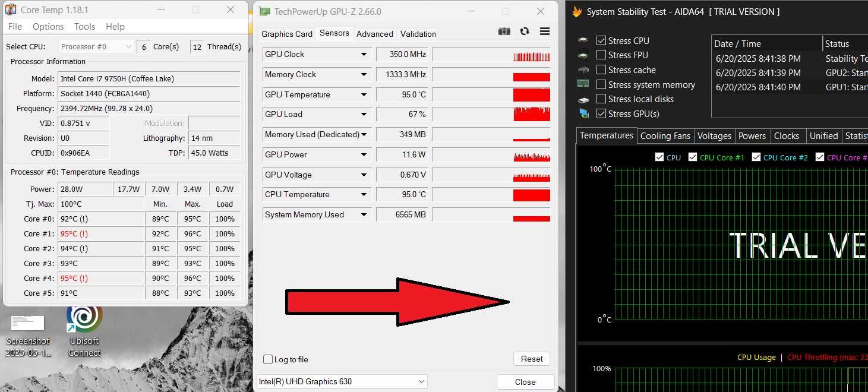Click the AIDA64 flame title icon
Screen dimensions: 868x392
tap(576, 11)
